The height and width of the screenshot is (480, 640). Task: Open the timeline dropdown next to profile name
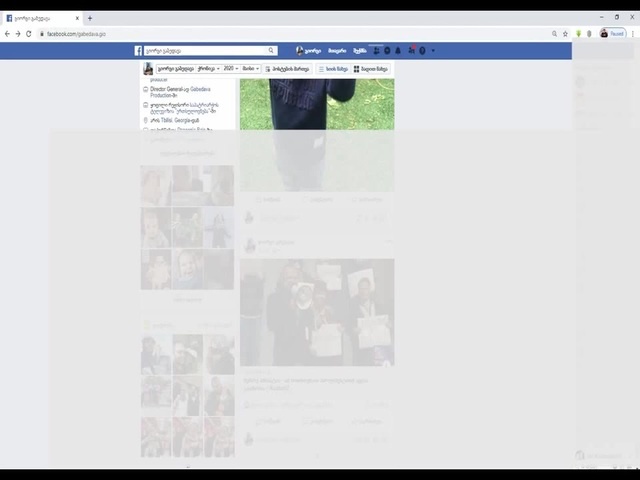point(207,69)
